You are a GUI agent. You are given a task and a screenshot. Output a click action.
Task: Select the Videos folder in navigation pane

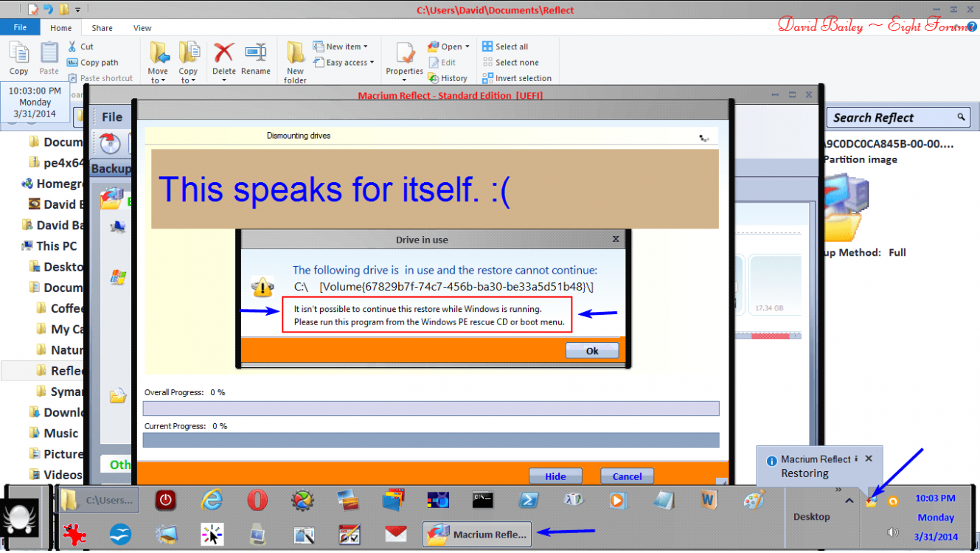click(x=55, y=474)
